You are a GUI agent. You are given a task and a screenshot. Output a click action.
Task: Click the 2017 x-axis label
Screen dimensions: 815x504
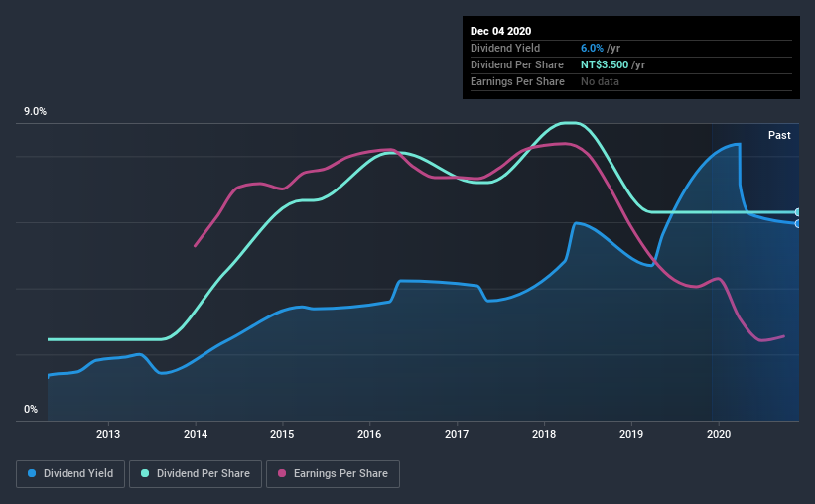click(457, 434)
